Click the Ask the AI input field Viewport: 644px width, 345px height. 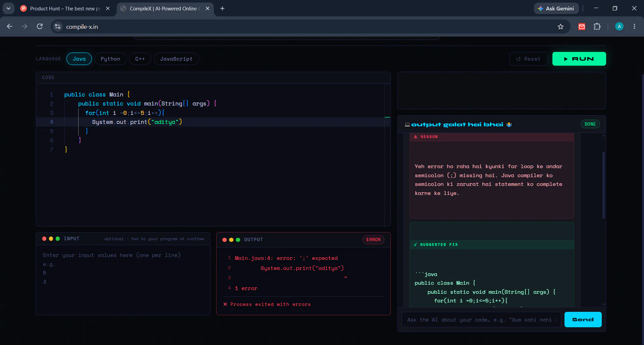(x=481, y=320)
